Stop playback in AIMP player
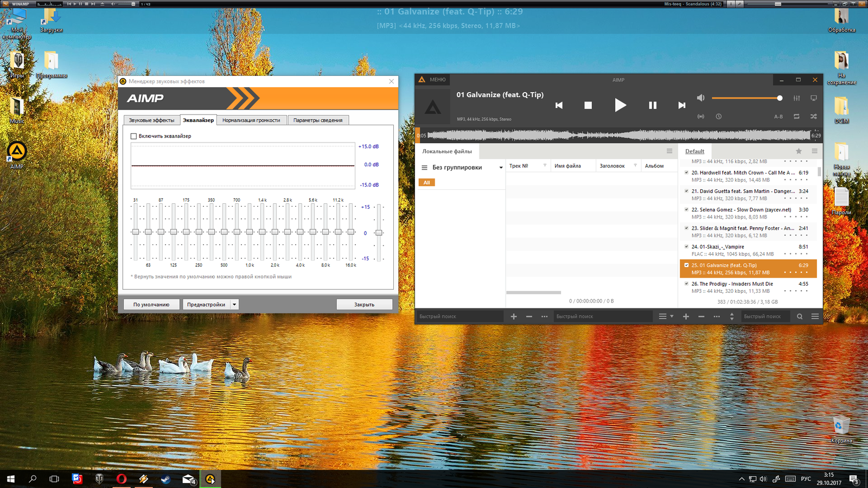868x488 pixels. point(588,105)
